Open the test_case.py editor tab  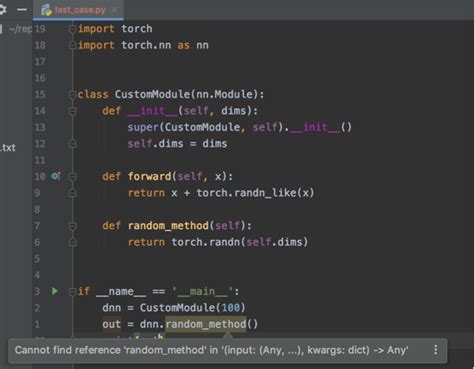click(x=79, y=10)
